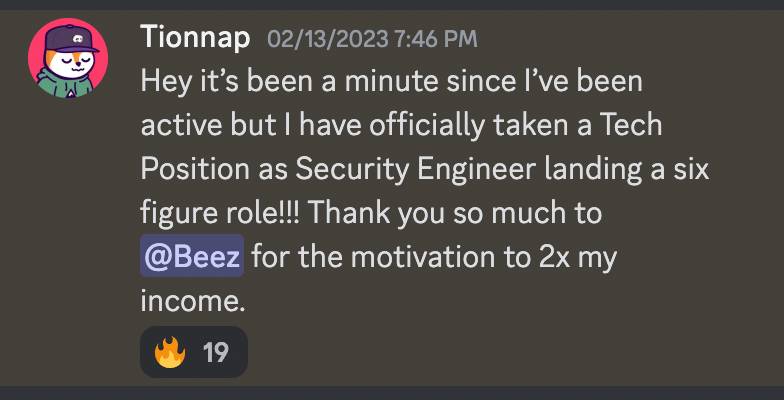Click the words "Security Engineer" in message

(416, 170)
